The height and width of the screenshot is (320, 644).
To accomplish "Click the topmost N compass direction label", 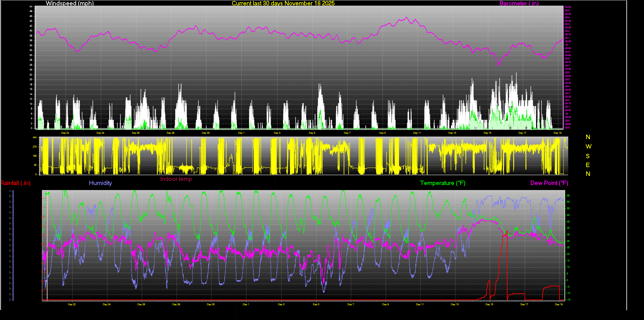I will tap(588, 137).
